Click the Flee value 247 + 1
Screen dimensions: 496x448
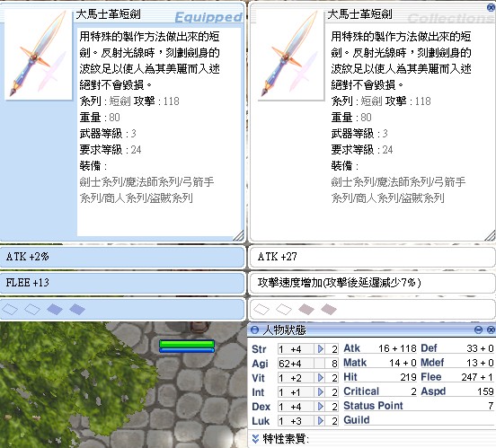coord(477,377)
